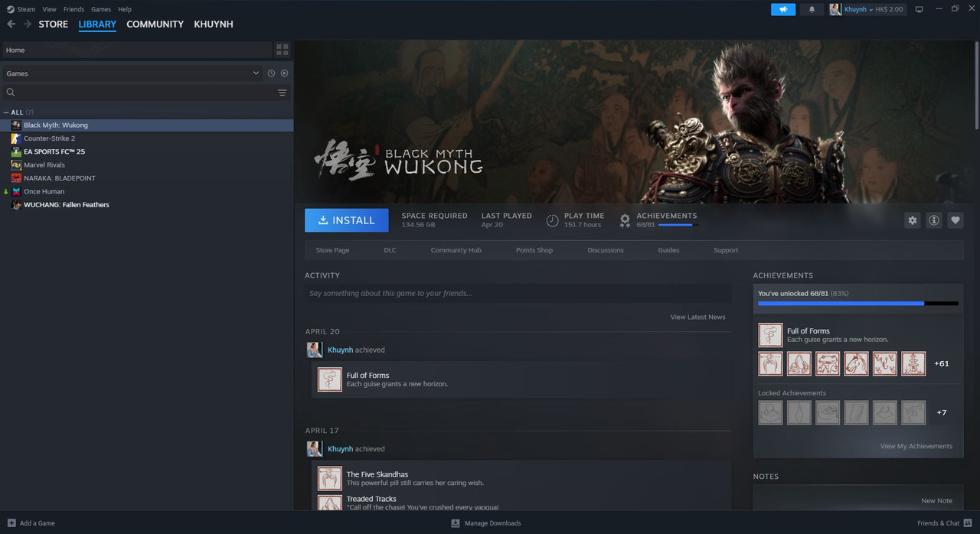Open the Guides tab
This screenshot has height=534, width=980.
click(668, 250)
